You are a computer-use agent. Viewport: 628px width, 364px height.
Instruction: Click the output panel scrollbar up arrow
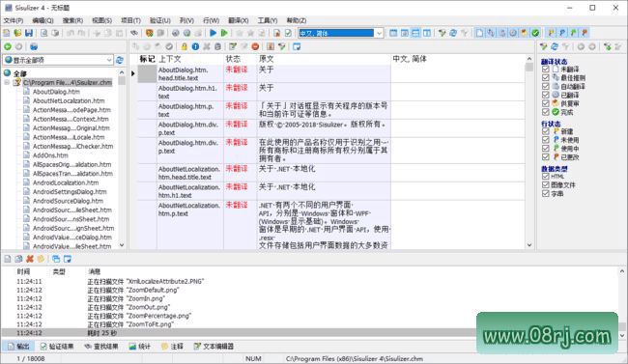tap(622, 271)
